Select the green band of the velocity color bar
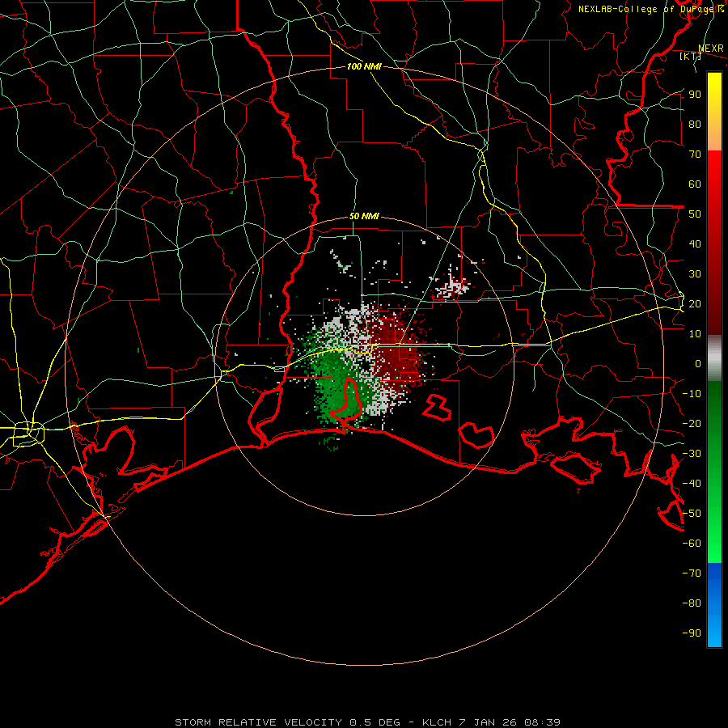Screen dimensions: 728x728 [x=714, y=472]
